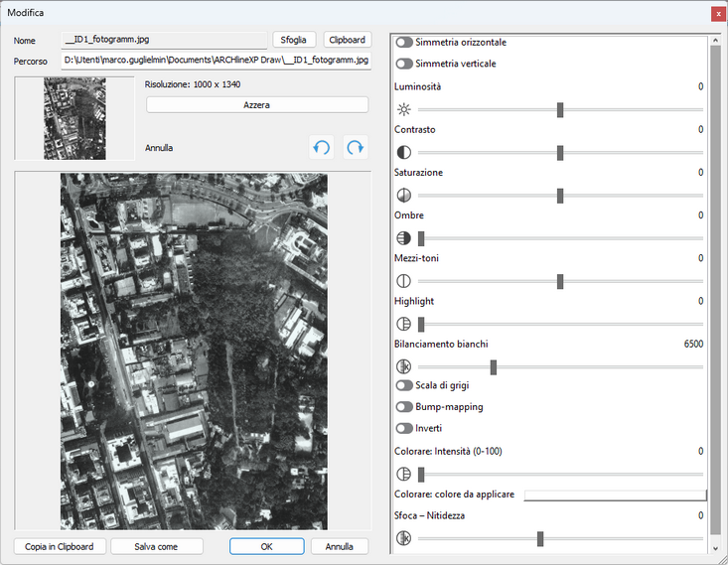
Task: Toggle the Inverti option
Action: (x=404, y=428)
